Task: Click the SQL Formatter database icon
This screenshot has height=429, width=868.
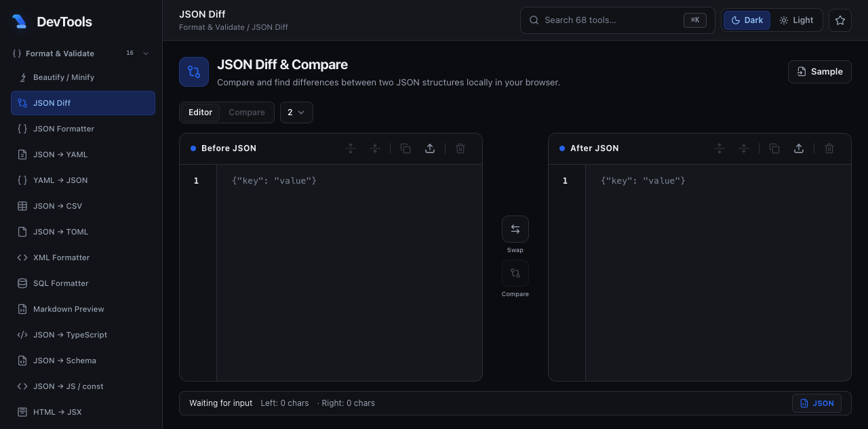Action: tap(22, 283)
